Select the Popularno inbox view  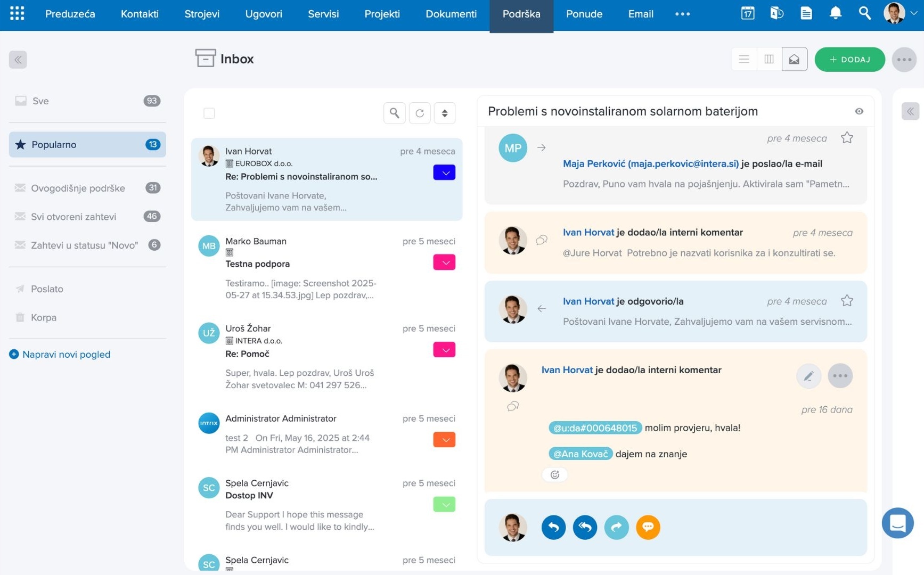(x=87, y=144)
